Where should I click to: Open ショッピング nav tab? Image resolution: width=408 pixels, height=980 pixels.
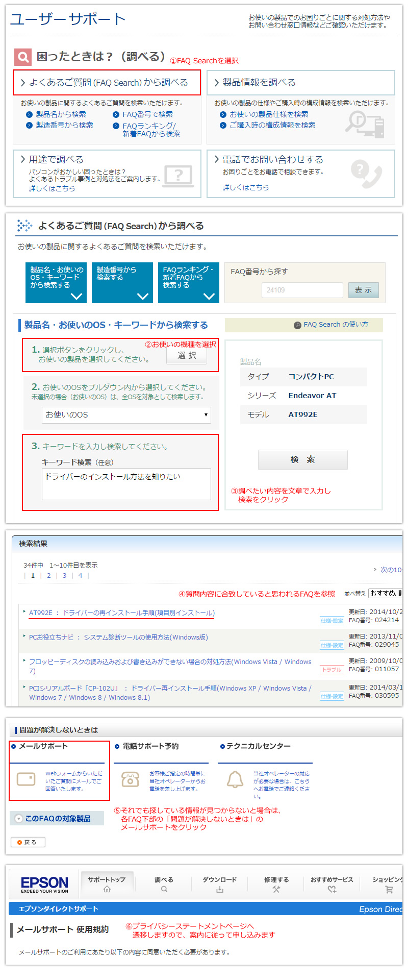(x=387, y=885)
